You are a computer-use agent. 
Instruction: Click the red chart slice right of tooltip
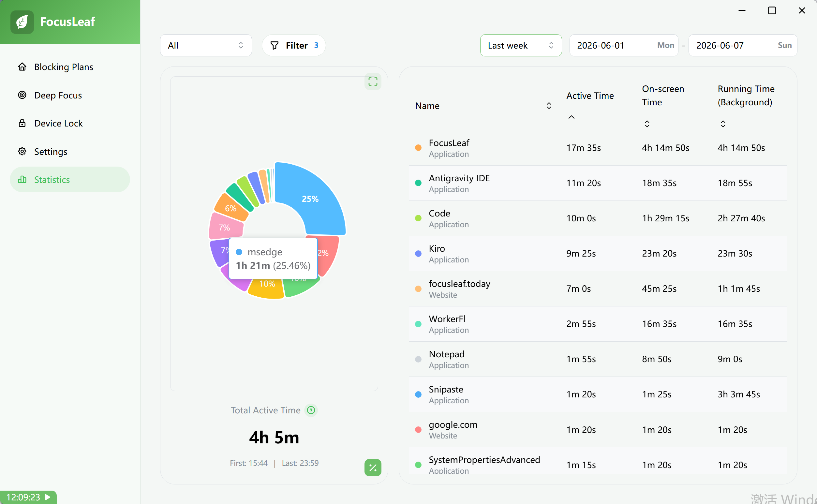coord(328,255)
